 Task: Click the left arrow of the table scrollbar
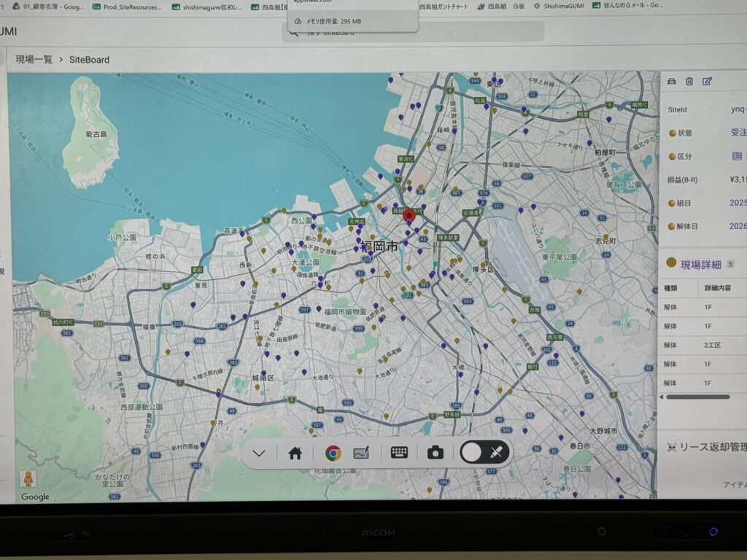(661, 397)
